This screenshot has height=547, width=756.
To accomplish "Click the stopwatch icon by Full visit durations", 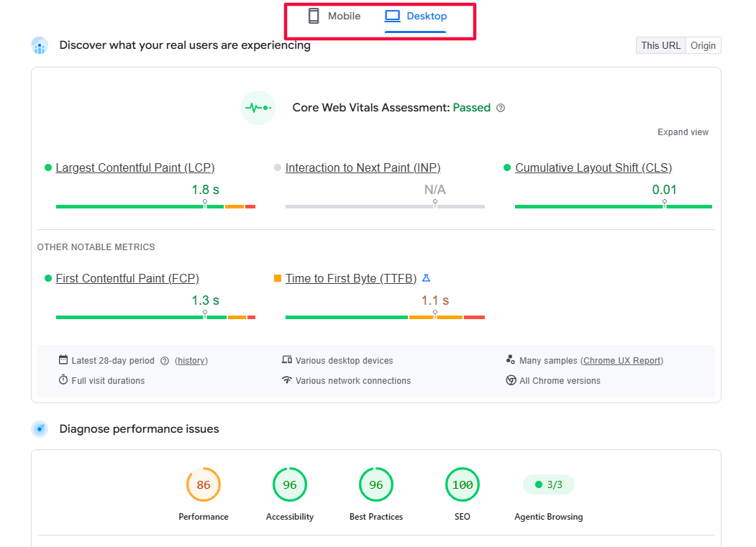I will coord(63,380).
